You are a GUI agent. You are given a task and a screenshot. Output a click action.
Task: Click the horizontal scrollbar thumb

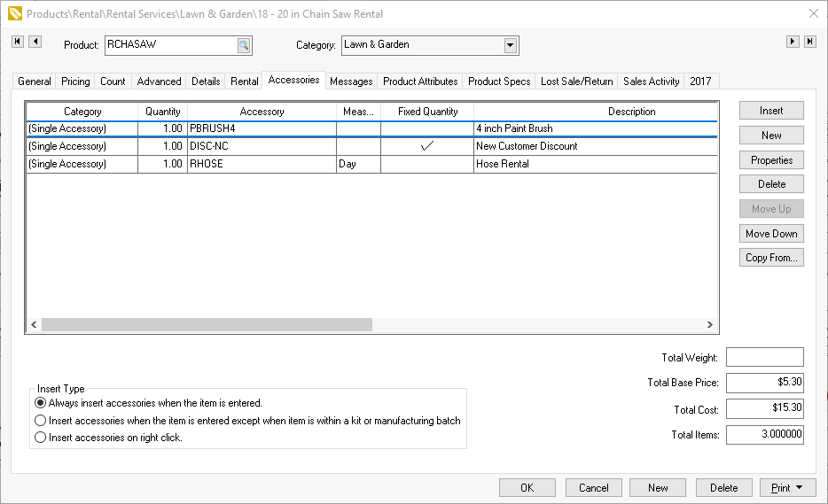(207, 324)
